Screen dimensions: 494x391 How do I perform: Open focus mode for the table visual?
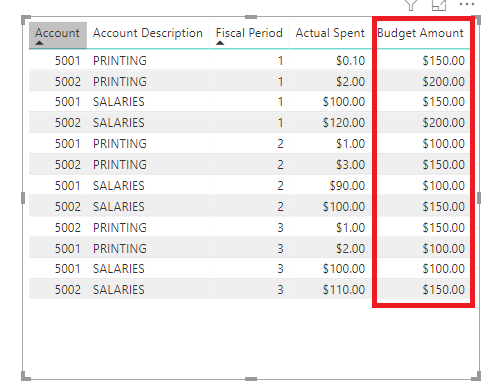tap(439, 5)
